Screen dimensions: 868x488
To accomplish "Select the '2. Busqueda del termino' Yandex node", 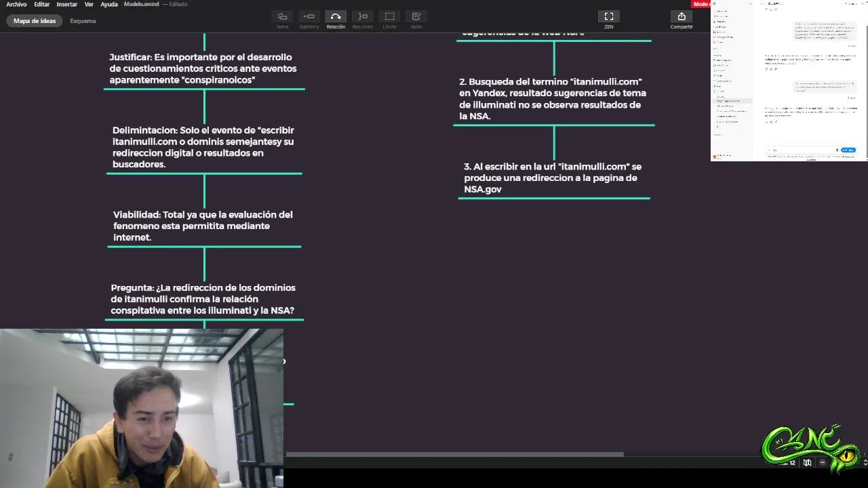I will (553, 99).
